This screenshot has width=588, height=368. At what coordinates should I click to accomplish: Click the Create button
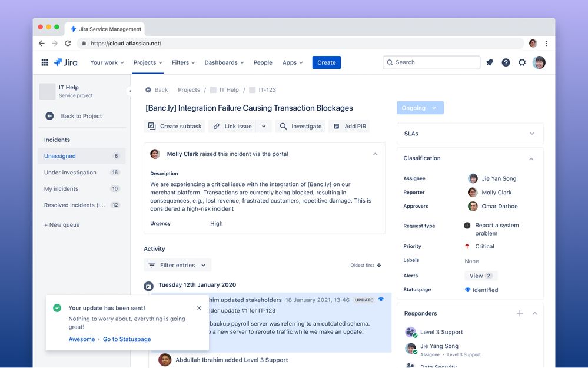327,62
